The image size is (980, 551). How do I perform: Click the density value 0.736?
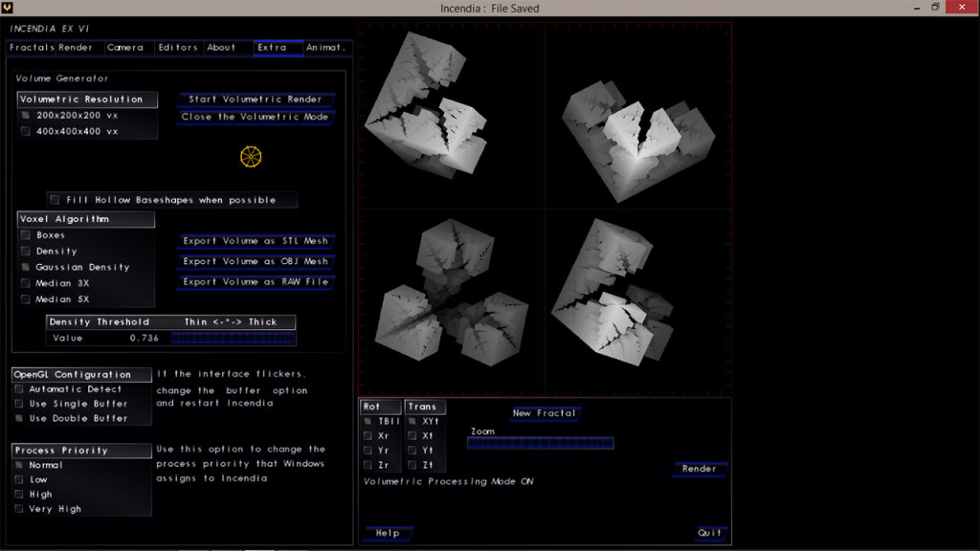coord(145,339)
